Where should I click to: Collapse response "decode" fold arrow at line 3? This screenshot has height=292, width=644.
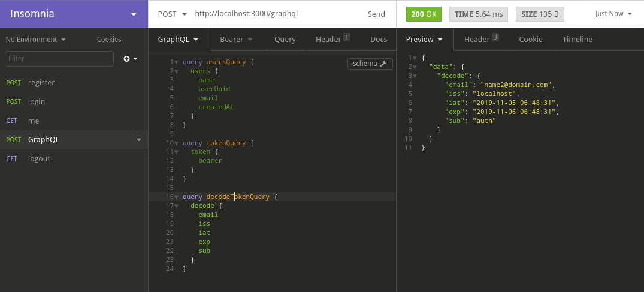click(415, 76)
